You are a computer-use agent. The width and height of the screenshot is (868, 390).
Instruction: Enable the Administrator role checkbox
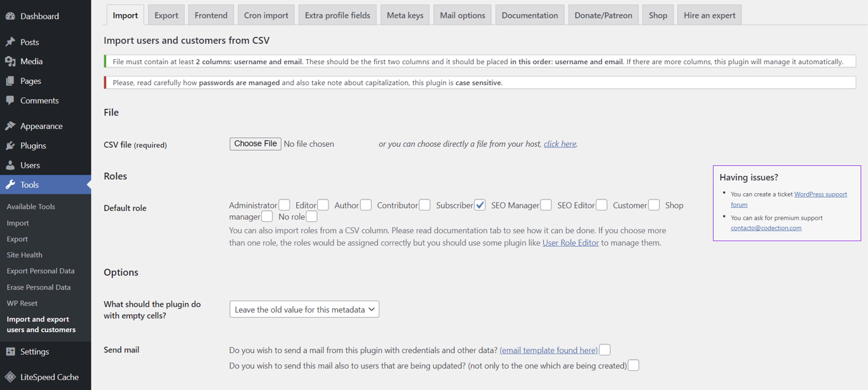click(284, 205)
